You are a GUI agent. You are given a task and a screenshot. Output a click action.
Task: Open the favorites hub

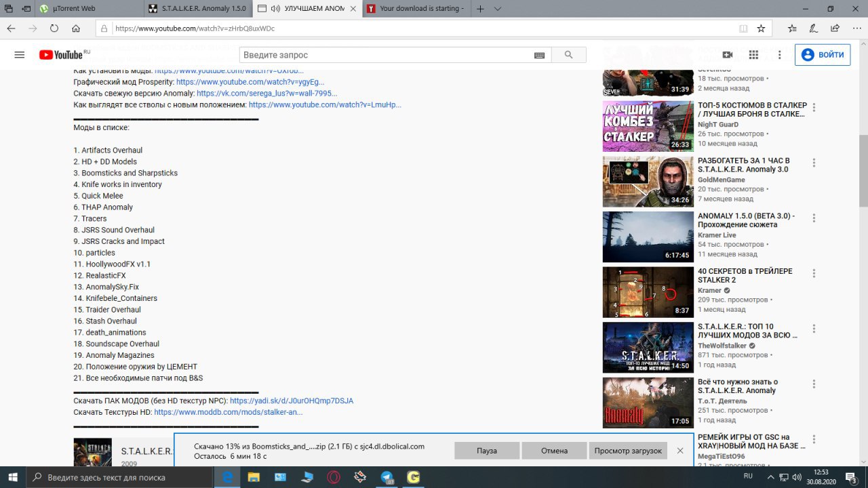click(792, 28)
